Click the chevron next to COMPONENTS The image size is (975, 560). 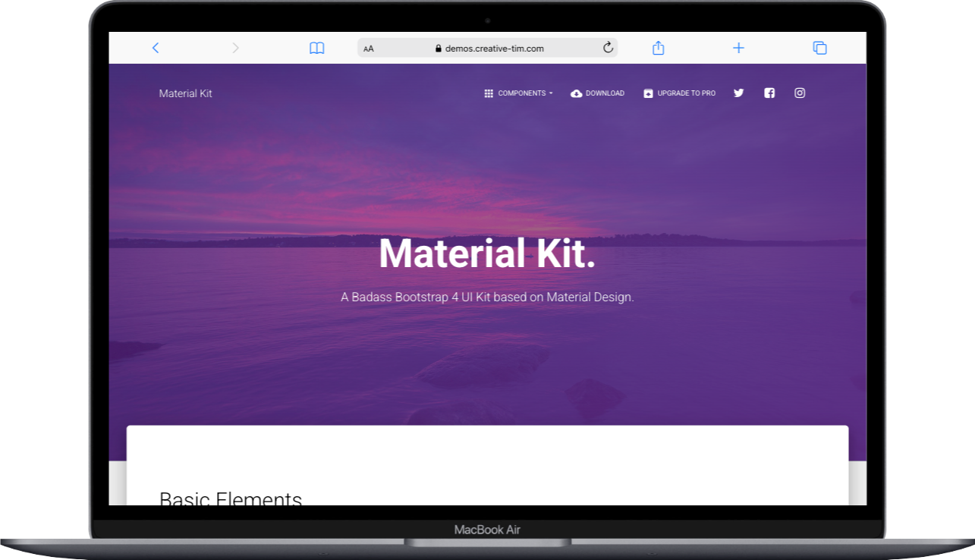(x=550, y=93)
